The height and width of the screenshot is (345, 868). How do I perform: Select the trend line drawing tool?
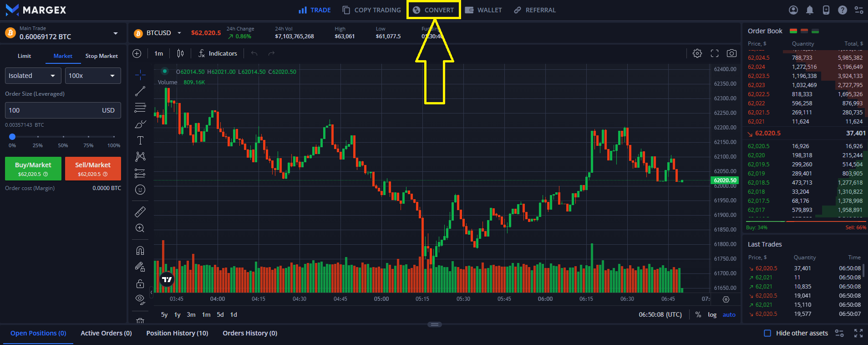point(140,91)
